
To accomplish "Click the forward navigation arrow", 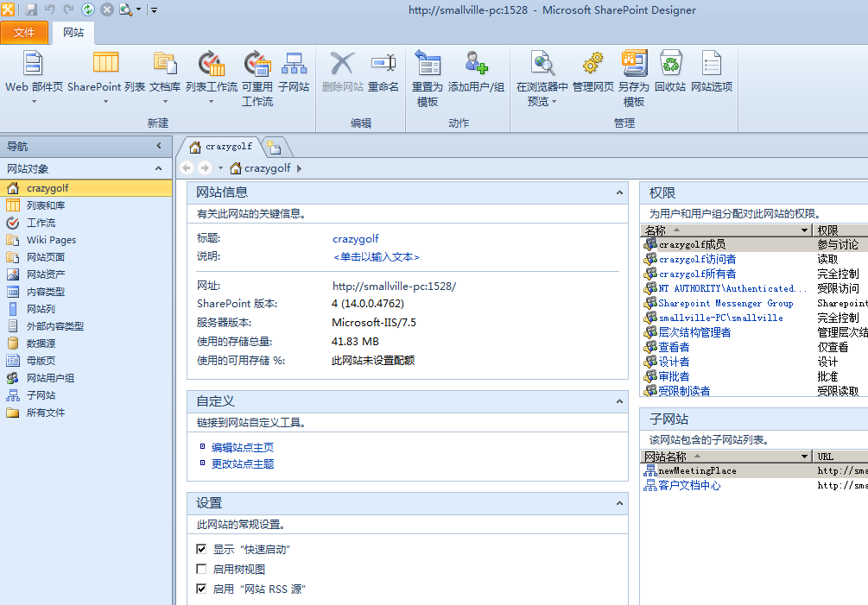I will [x=205, y=167].
